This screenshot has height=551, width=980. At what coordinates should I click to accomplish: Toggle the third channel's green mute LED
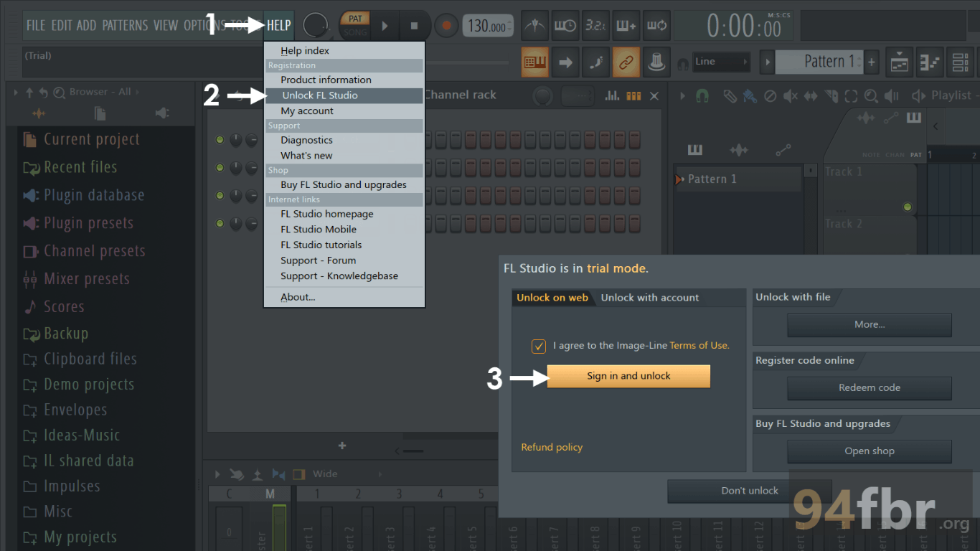[220, 196]
